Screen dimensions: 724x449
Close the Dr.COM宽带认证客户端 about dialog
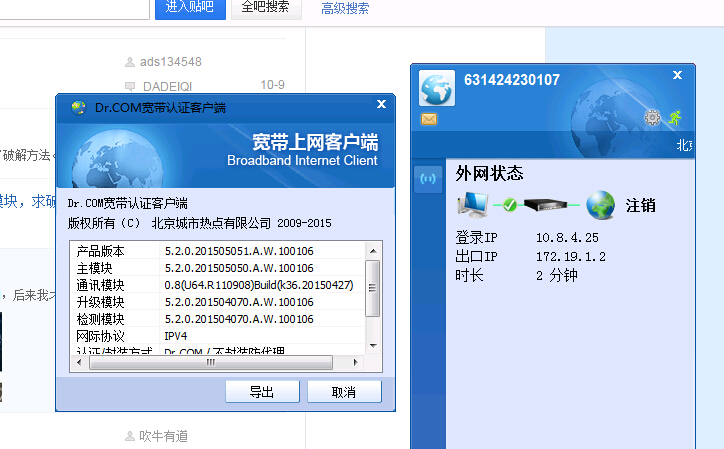pyautogui.click(x=381, y=104)
